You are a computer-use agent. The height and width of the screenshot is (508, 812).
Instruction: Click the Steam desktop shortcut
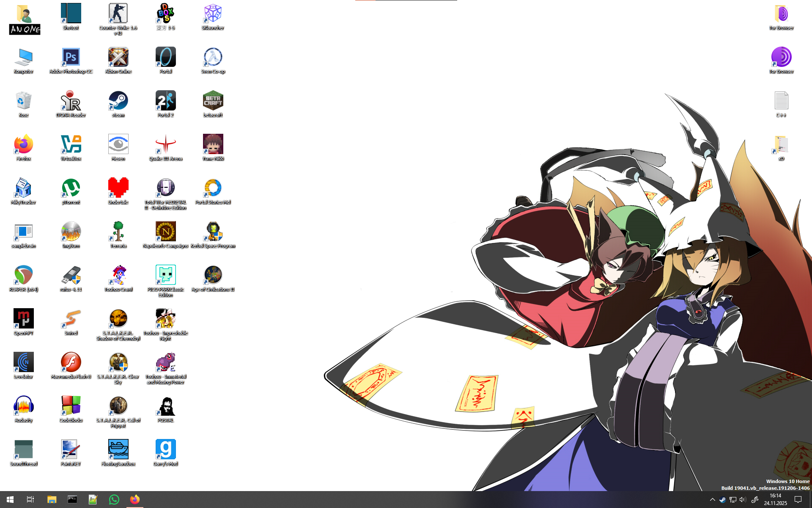(118, 101)
